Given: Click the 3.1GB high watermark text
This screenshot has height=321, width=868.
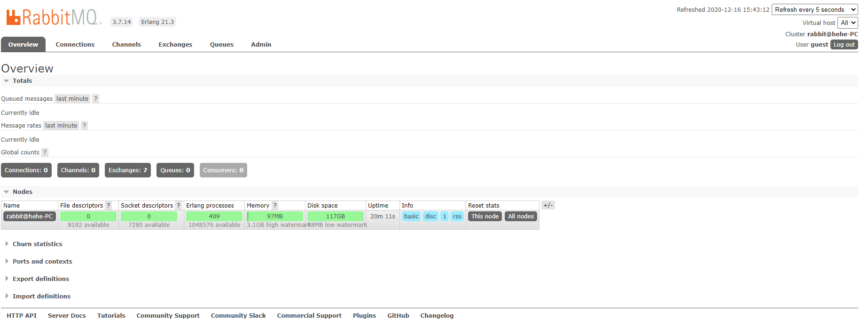Looking at the screenshot, I should tap(278, 225).
